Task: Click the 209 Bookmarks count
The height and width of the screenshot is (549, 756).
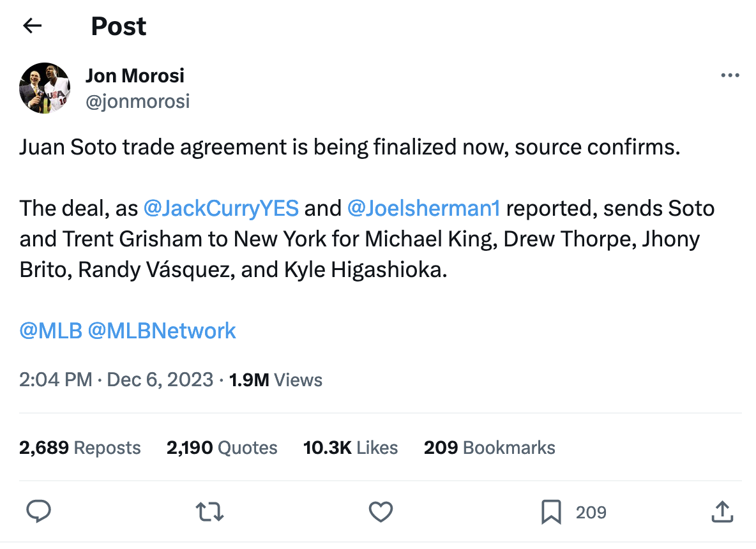Action: click(489, 447)
